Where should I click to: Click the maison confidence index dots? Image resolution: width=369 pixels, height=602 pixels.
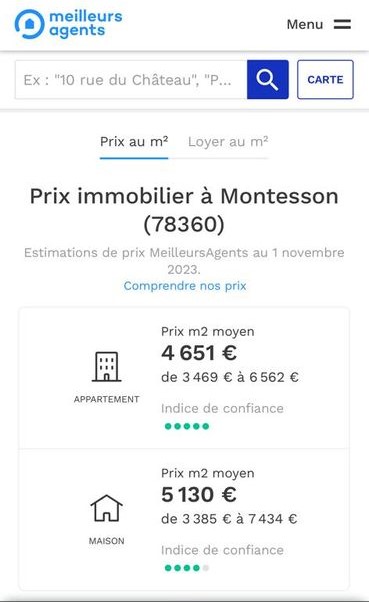click(x=187, y=568)
